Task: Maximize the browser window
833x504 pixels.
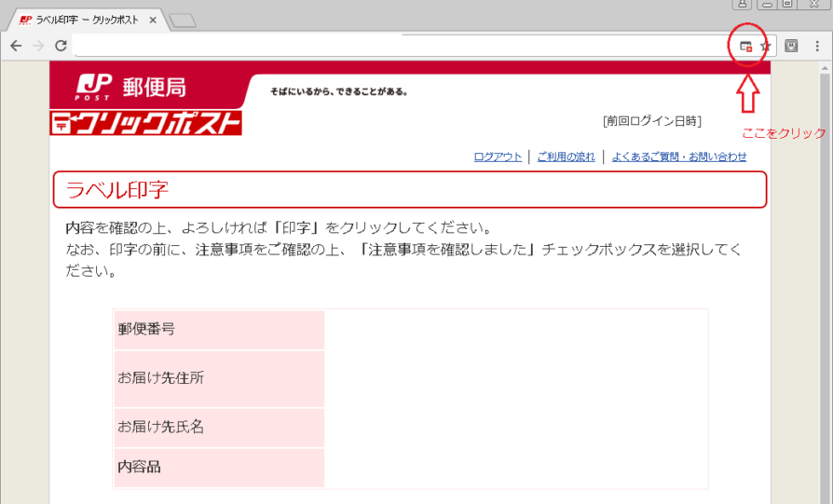Action: pos(788,5)
